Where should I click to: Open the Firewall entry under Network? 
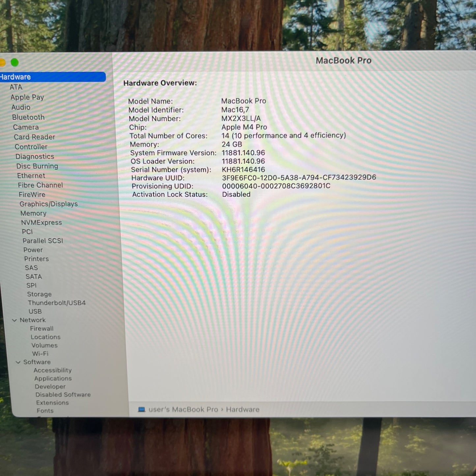pos(42,328)
